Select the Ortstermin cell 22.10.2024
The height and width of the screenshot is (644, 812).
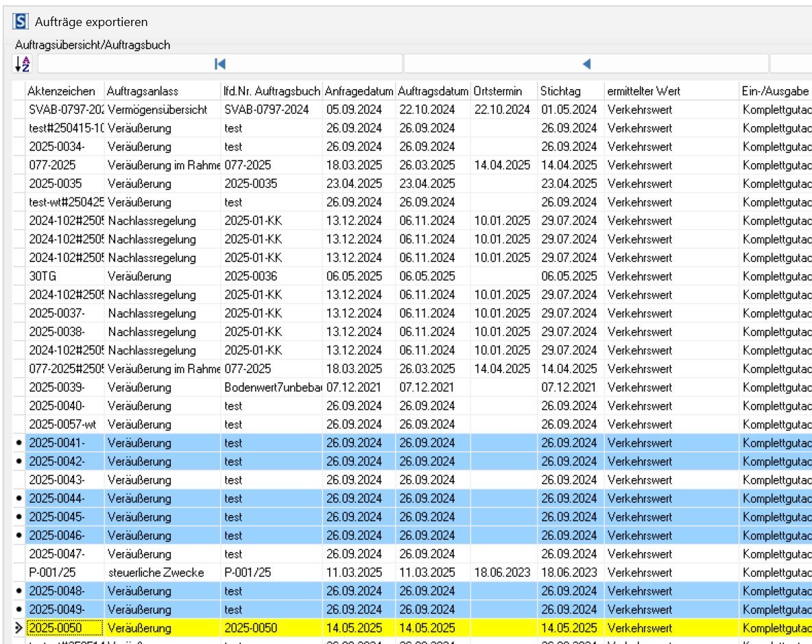click(504, 110)
